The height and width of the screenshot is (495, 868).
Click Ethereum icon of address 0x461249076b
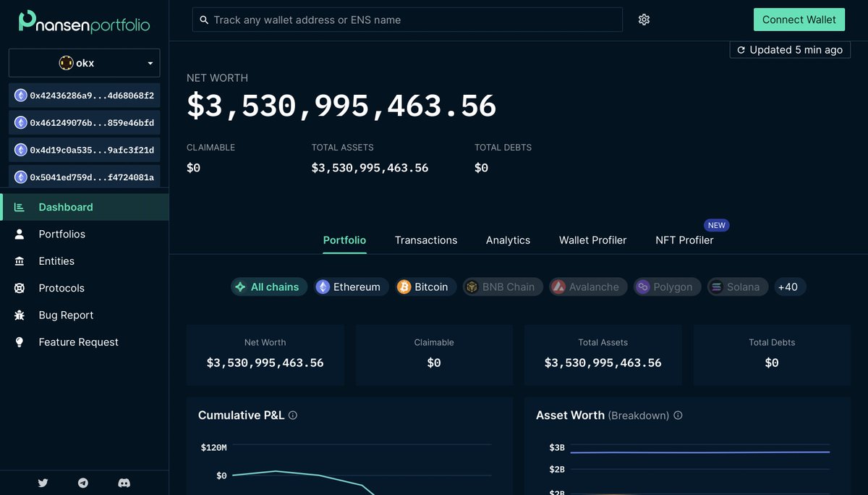(21, 122)
